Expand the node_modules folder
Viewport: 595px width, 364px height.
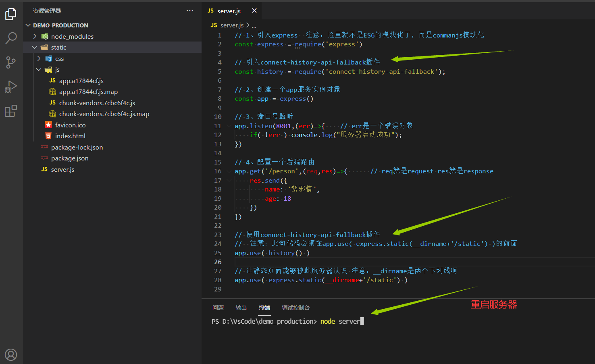(x=35, y=36)
